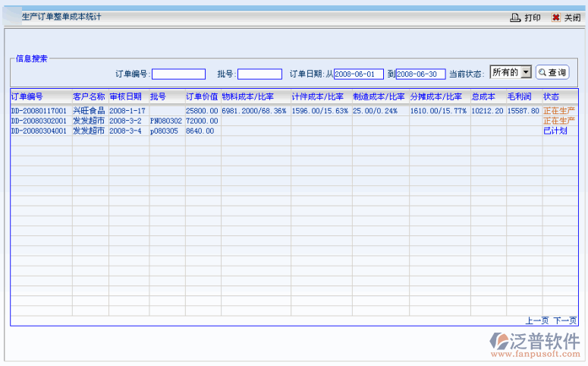The width and height of the screenshot is (588, 366).
Task: Click the 订单编号 column header
Action: (x=27, y=97)
